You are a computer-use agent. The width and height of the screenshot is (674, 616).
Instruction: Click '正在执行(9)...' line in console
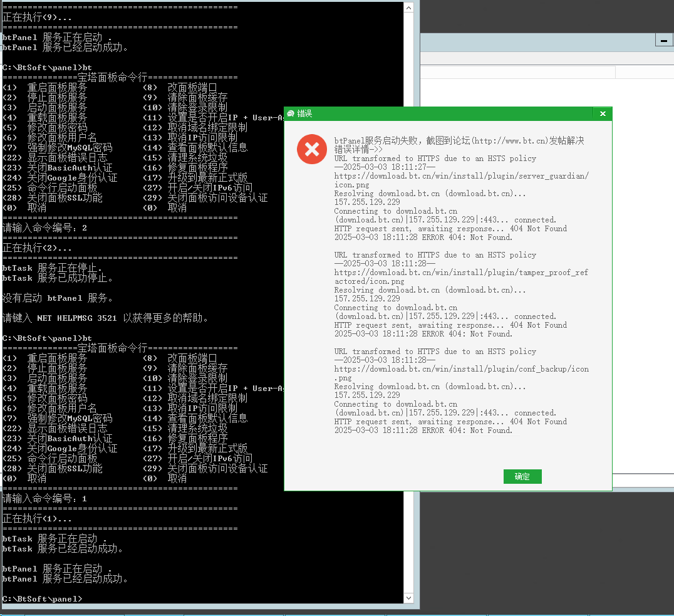click(37, 18)
